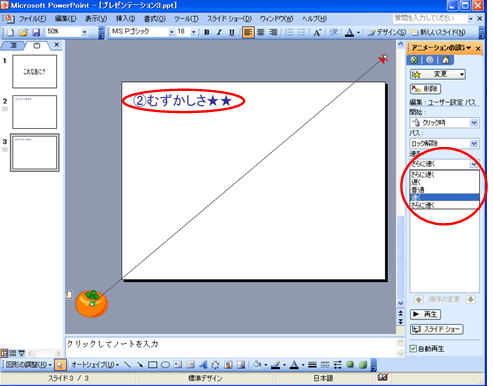Click the 削除 remove button

pyautogui.click(x=425, y=89)
